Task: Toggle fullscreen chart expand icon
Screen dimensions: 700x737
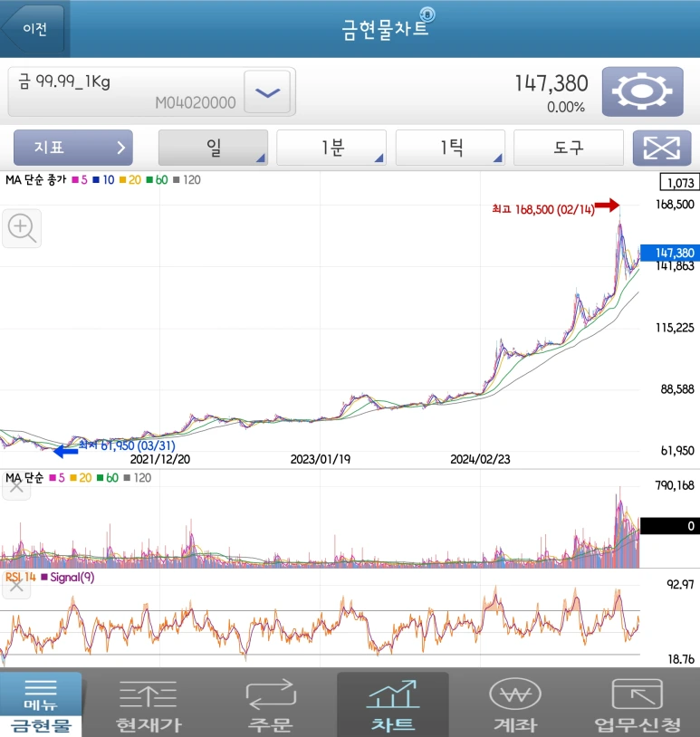Action: tap(662, 148)
